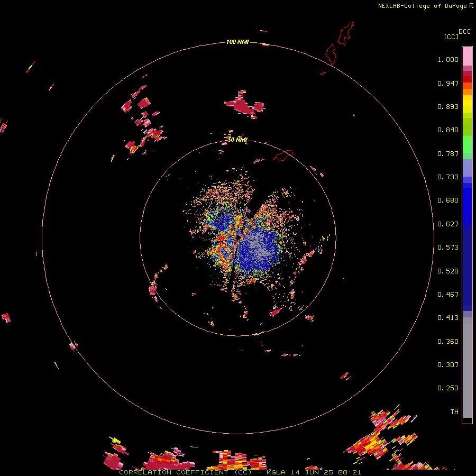
Task: Click the CORRELATION COEFFICIENT (CC) title text
Action: pos(185,472)
